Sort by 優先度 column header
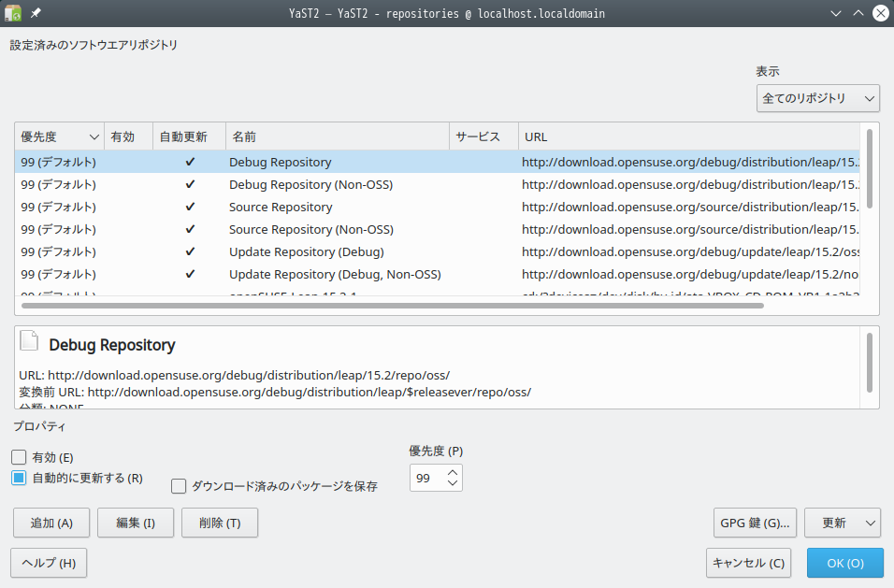Image resolution: width=894 pixels, height=588 pixels. 59,136
